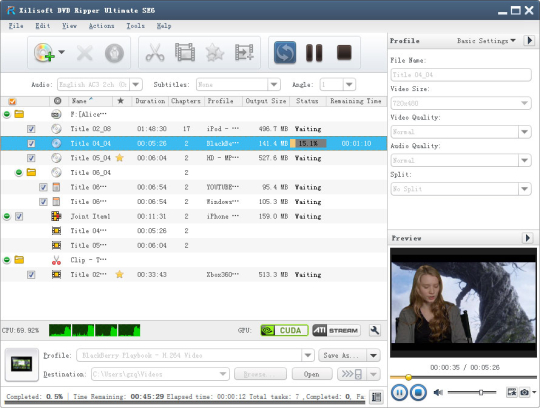Click the Add DVD disc icon
The image size is (540, 408).
44,53
